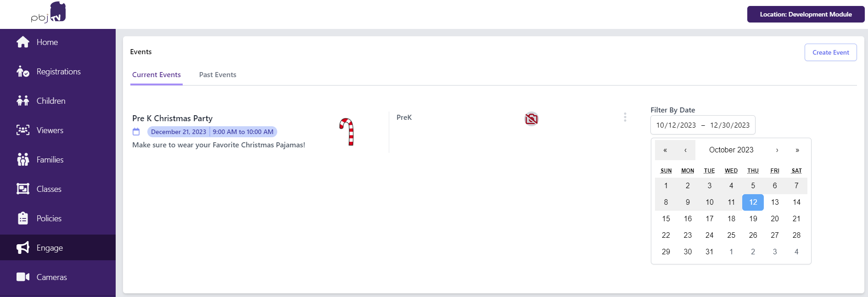Click the Engage megaphone icon

click(x=23, y=247)
